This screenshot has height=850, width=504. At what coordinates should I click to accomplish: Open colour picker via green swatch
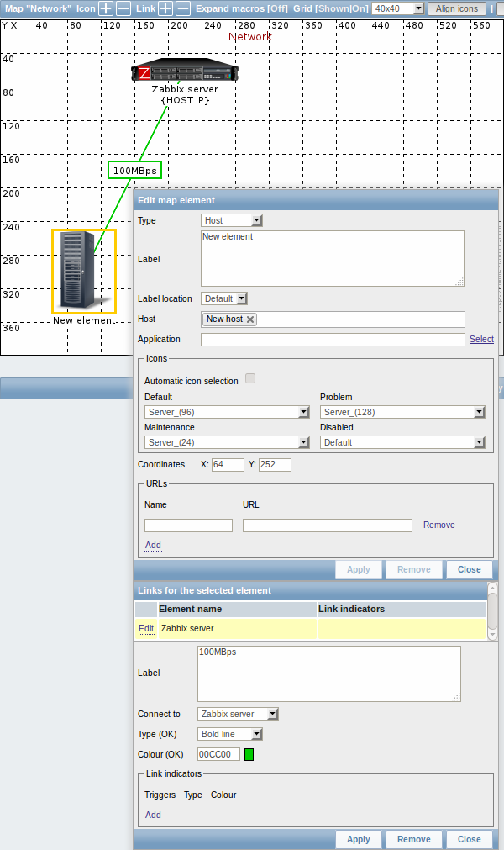tap(249, 755)
